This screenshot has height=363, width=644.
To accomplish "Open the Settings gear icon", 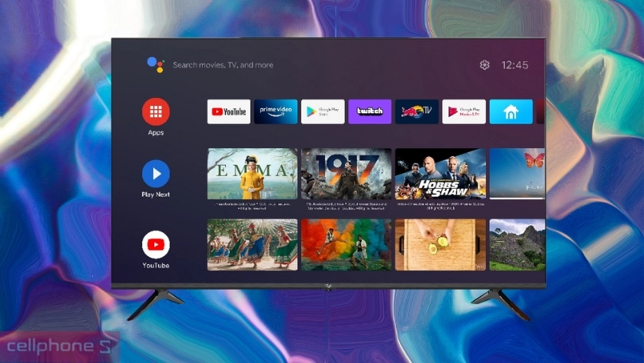I will point(484,65).
